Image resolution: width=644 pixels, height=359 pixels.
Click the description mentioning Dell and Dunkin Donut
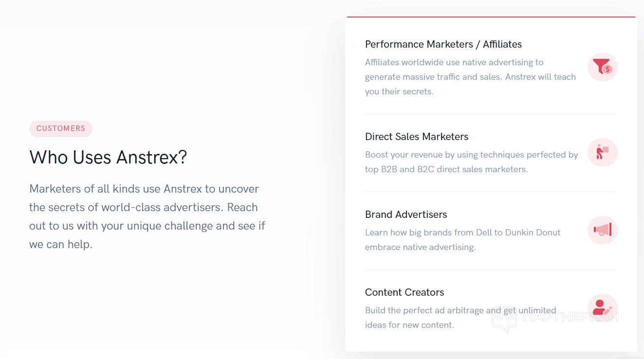pyautogui.click(x=462, y=240)
